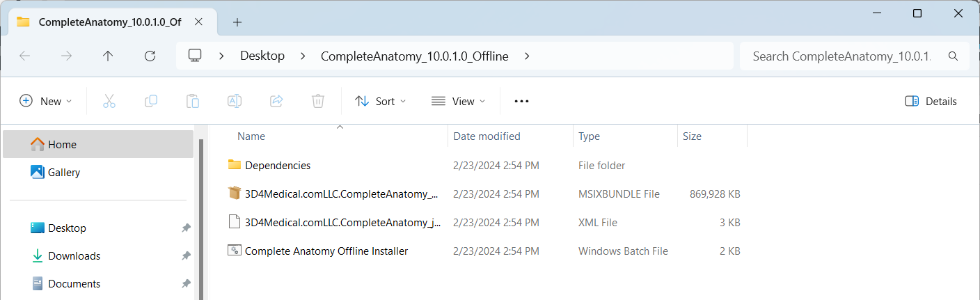The height and width of the screenshot is (300, 980).
Task: Unpin Documents using its pin icon
Action: tap(186, 283)
